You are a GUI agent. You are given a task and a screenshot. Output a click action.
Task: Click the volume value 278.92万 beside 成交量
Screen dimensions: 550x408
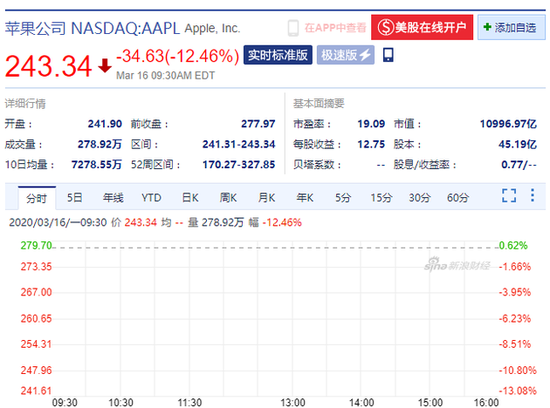click(x=100, y=144)
